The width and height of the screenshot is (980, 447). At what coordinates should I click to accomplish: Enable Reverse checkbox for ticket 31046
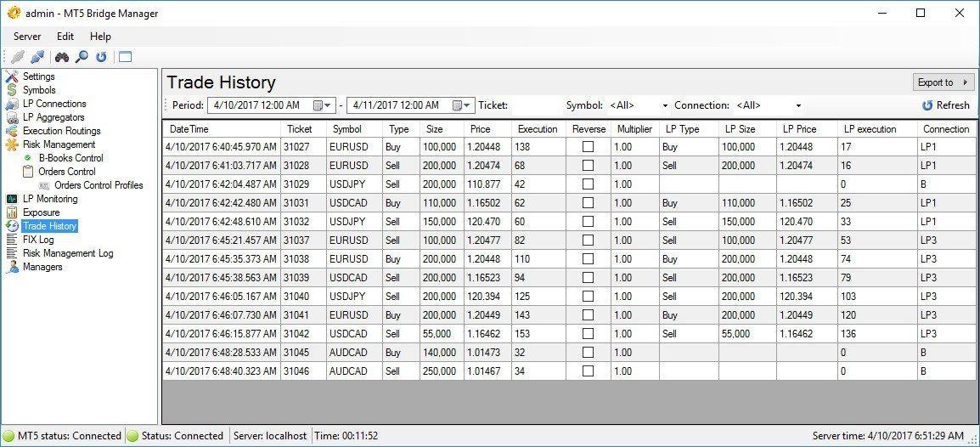pyautogui.click(x=588, y=371)
